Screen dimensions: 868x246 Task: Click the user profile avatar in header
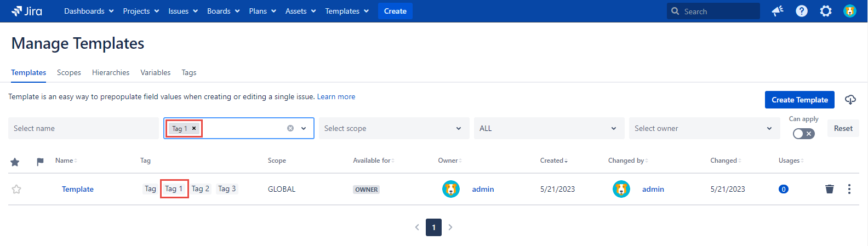[x=850, y=11]
